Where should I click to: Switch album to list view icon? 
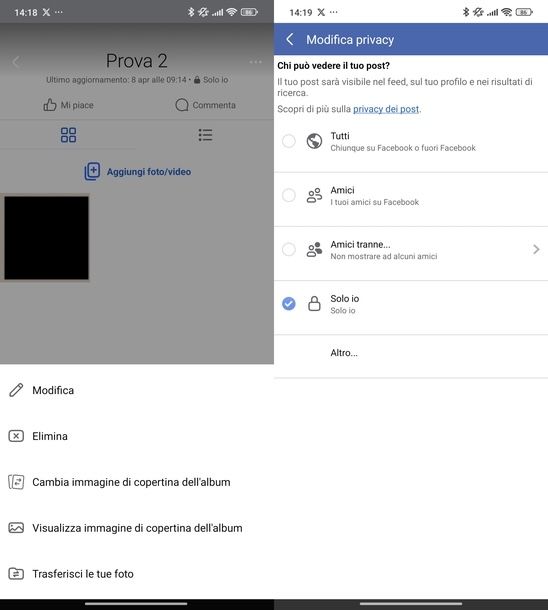(205, 135)
